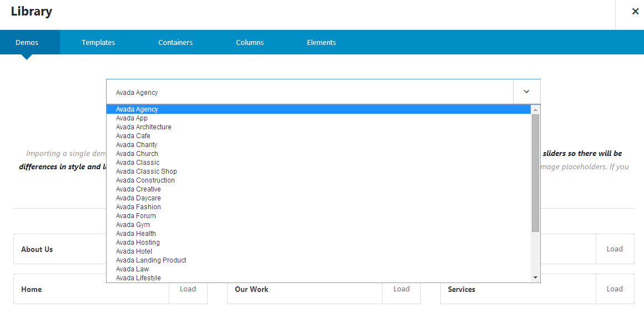Screen dimensions: 644x333
Task: Pick Avada Church from the dropdown
Action: point(319,154)
